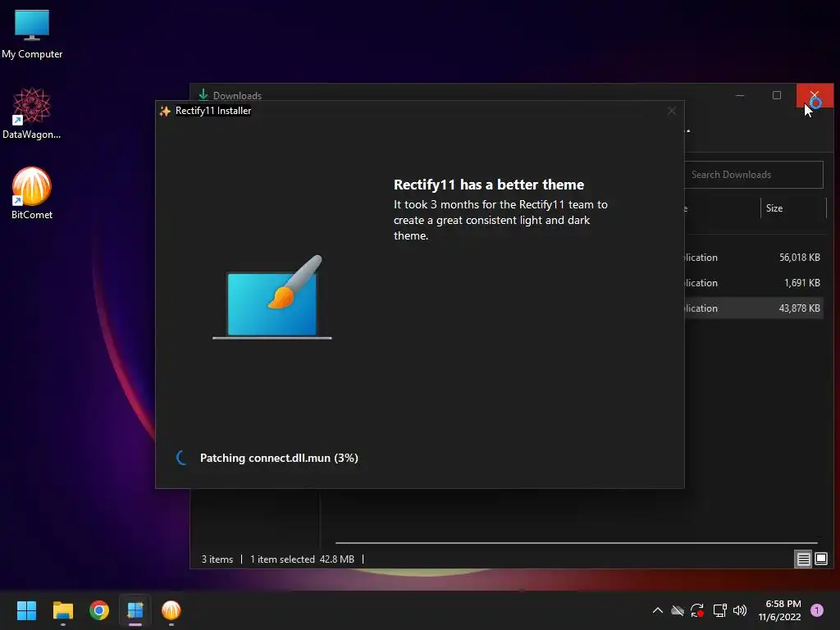Image resolution: width=840 pixels, height=630 pixels.
Task: Select the file sized 43,878 KB
Action: 754,308
